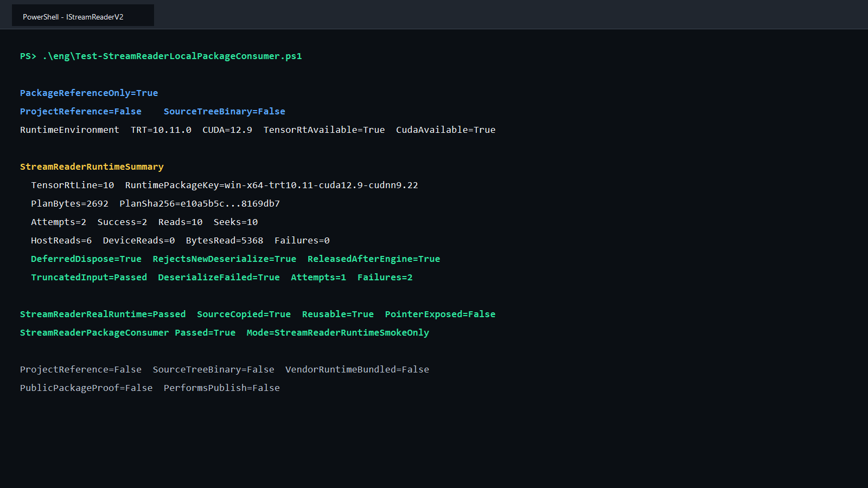868x488 pixels.
Task: Click the CudaAvailable=True text
Action: [445, 130]
